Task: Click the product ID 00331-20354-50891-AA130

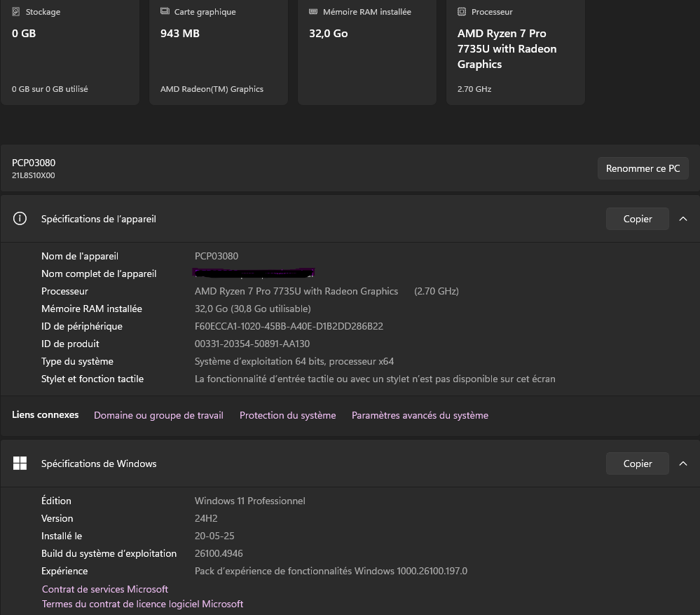Action: 252,344
